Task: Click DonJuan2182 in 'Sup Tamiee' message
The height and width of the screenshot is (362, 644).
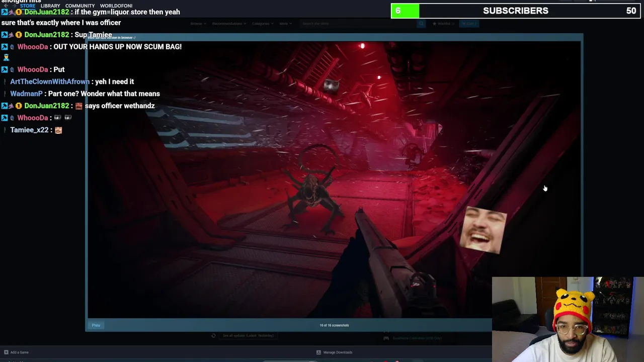Action: pyautogui.click(x=46, y=35)
